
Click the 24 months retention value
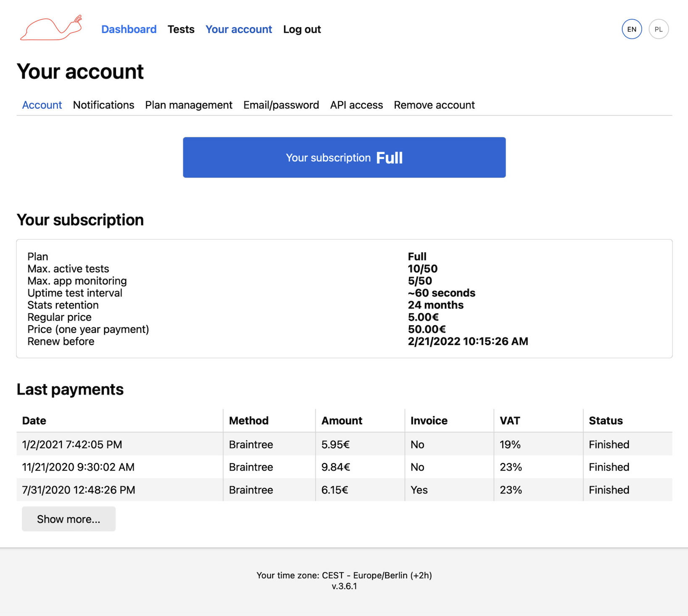click(x=436, y=305)
